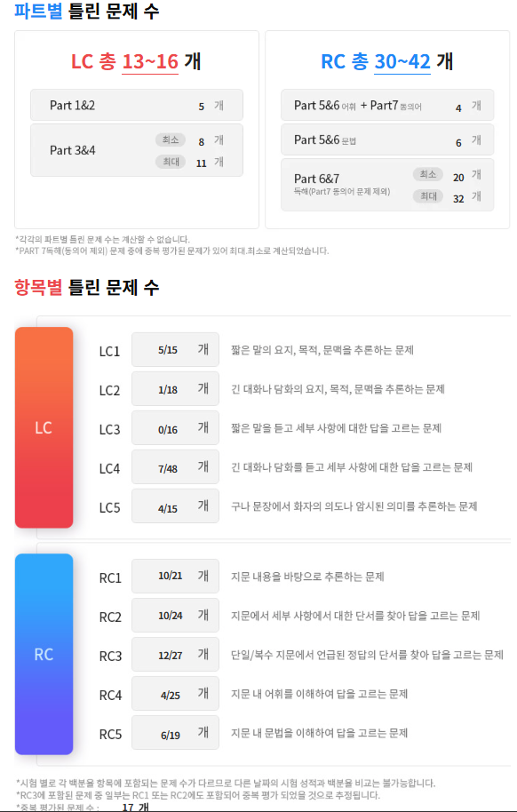
Task: Click "지문 내 어휘를 이해하여 답을 고르는 문제"
Action: click(319, 694)
